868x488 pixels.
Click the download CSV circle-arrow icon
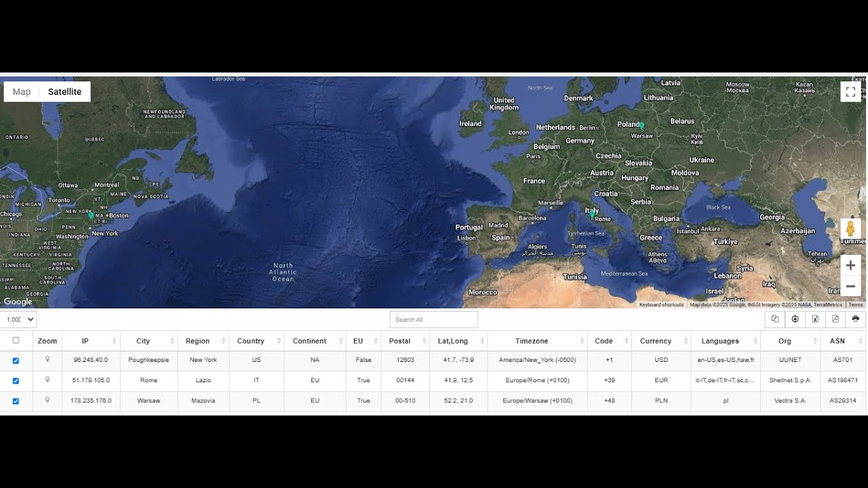[795, 319]
